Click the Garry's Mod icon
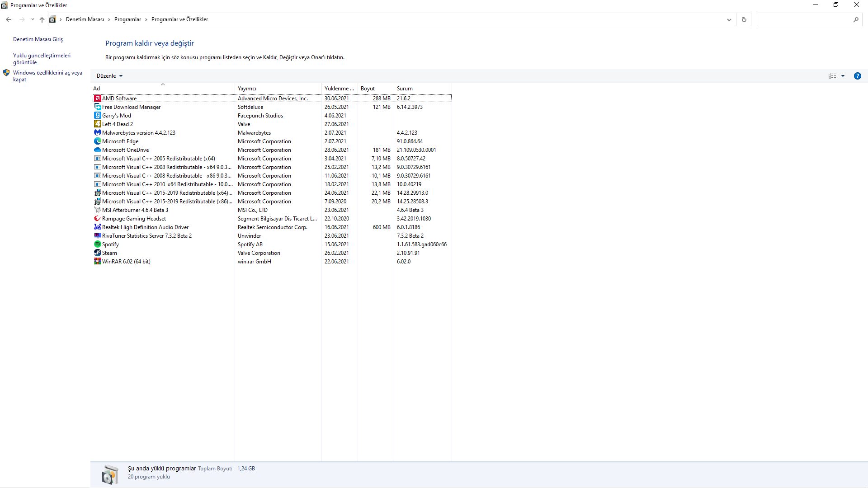868x488 pixels. tap(97, 116)
